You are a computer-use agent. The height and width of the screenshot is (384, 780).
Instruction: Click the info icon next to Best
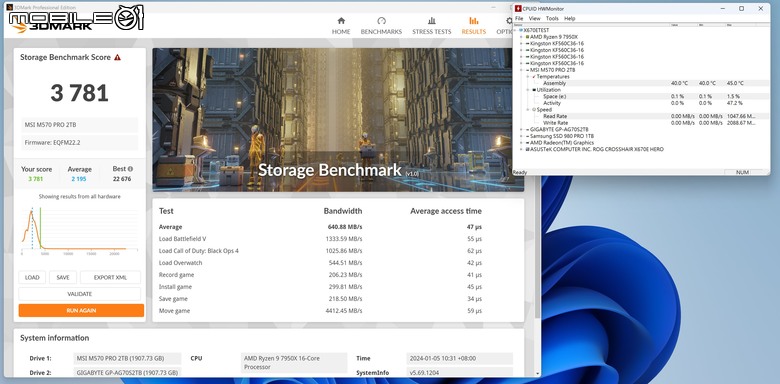coord(130,169)
